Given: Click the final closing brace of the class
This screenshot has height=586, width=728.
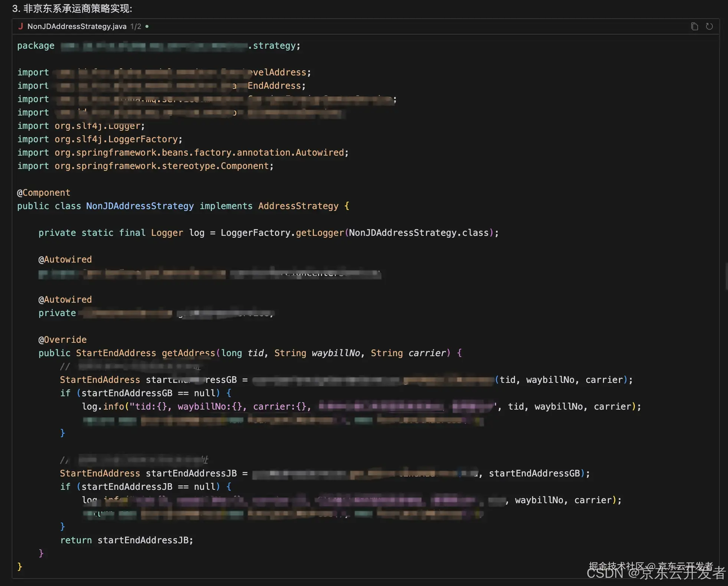Looking at the screenshot, I should coord(20,567).
